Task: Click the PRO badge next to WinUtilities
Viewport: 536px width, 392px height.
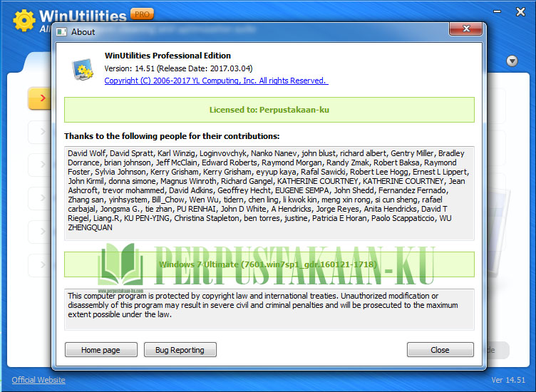Action: pos(142,14)
